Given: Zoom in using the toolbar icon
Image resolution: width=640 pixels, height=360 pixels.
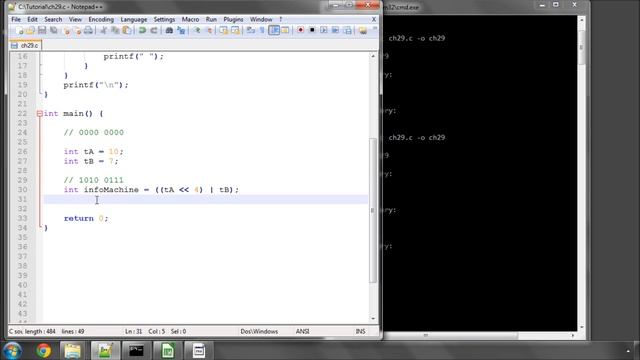Looking at the screenshot, I should (x=197, y=30).
